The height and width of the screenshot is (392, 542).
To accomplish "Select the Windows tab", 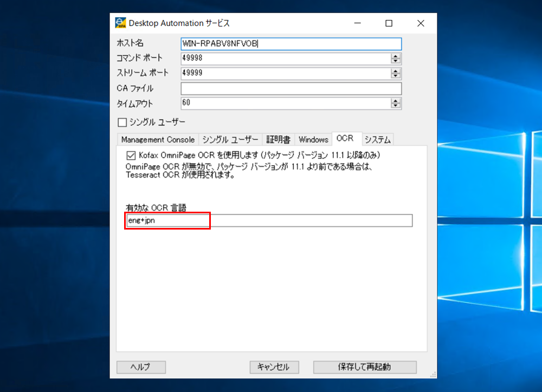I will pyautogui.click(x=313, y=140).
